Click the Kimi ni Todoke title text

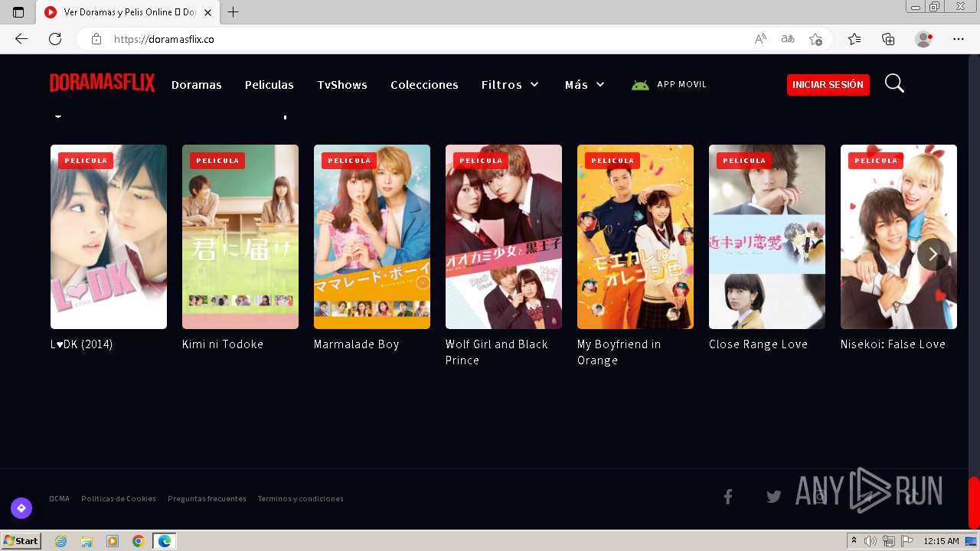[223, 344]
